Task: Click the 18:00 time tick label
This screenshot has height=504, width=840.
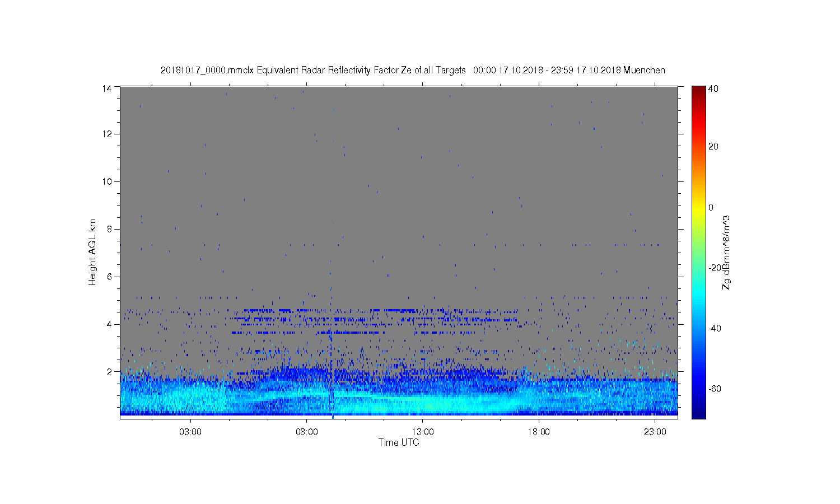Action: click(539, 432)
